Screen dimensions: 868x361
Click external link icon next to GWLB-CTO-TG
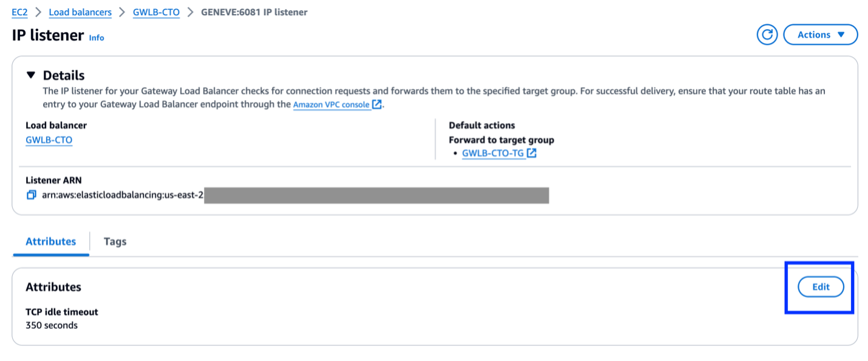(x=532, y=154)
